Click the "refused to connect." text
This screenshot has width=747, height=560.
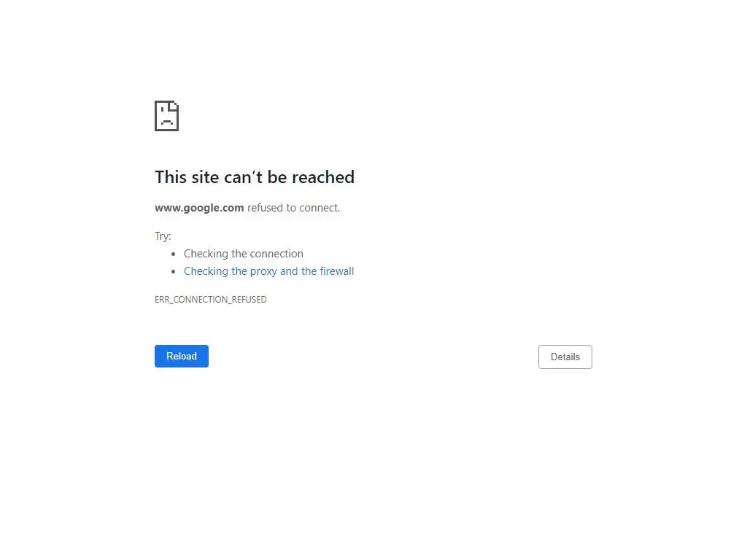tap(293, 208)
